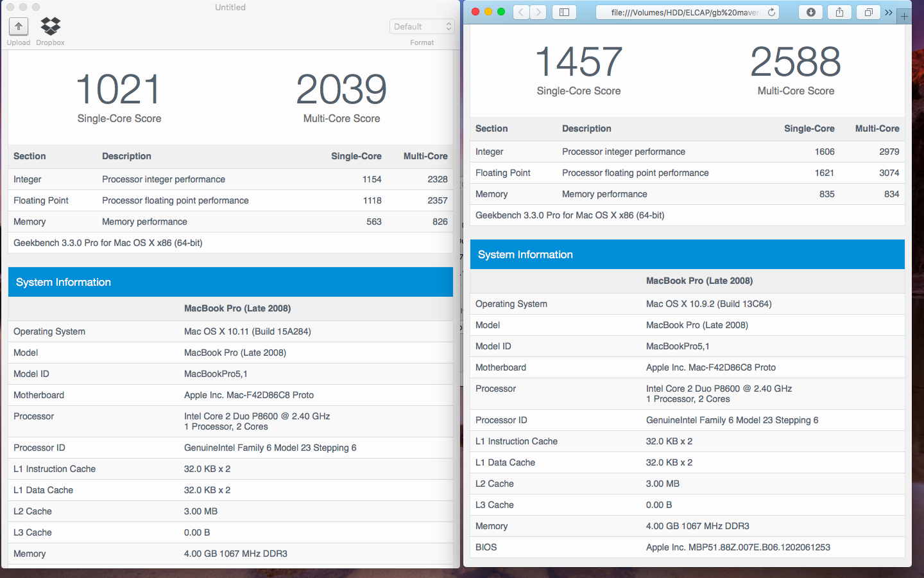Select Mac OS X 10.11 (Build 15A284)

(x=247, y=331)
